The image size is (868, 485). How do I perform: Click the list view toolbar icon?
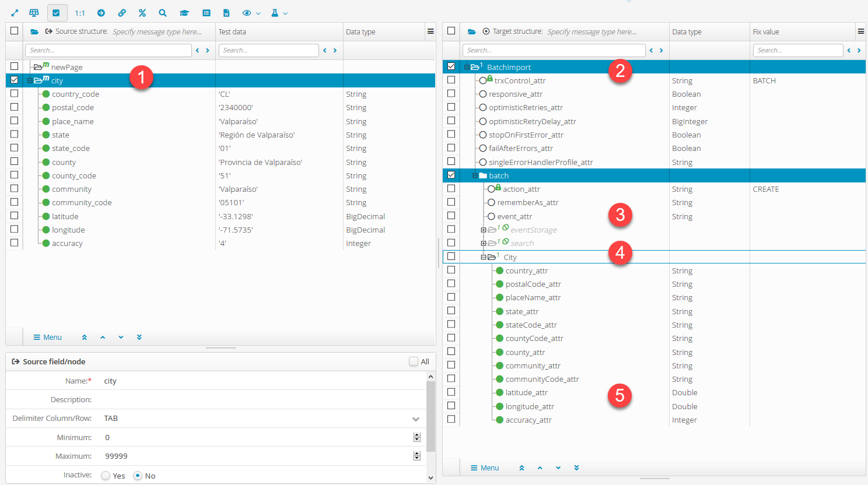206,13
